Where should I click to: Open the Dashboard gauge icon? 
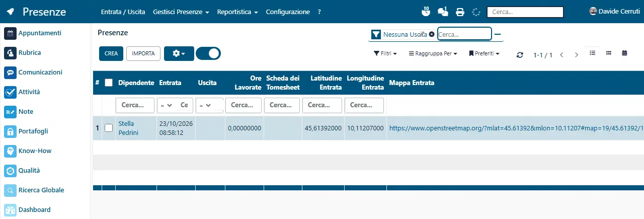(10, 210)
